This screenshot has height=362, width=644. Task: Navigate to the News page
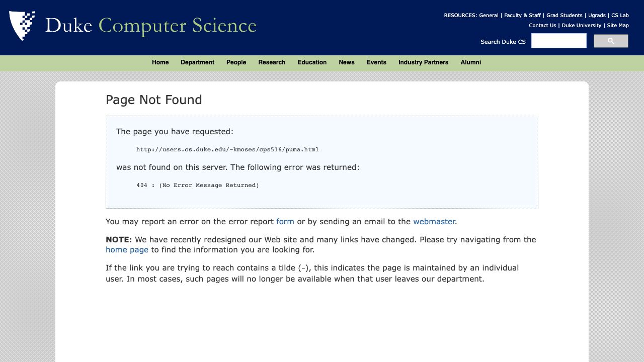click(x=346, y=62)
